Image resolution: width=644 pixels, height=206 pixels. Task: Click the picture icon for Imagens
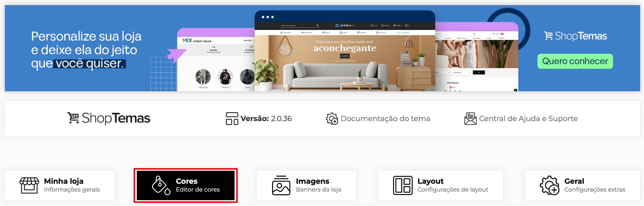pyautogui.click(x=281, y=185)
